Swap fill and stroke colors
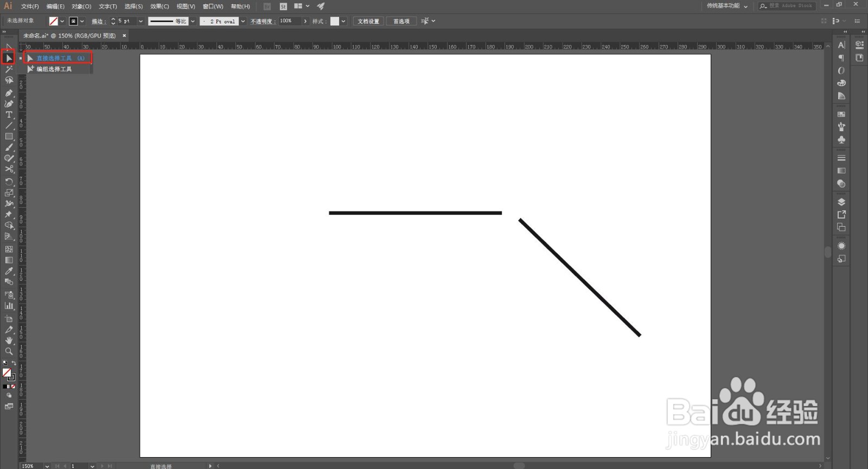The width and height of the screenshot is (868, 469). pos(14,363)
